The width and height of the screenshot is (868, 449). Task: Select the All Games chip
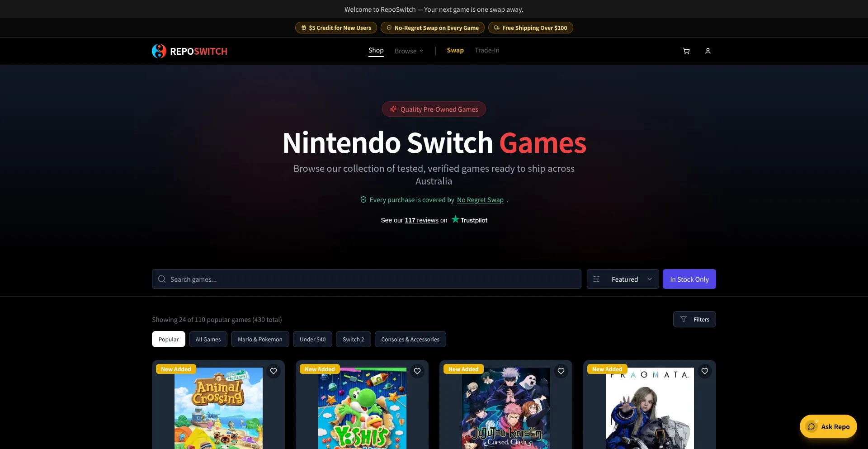[208, 339]
